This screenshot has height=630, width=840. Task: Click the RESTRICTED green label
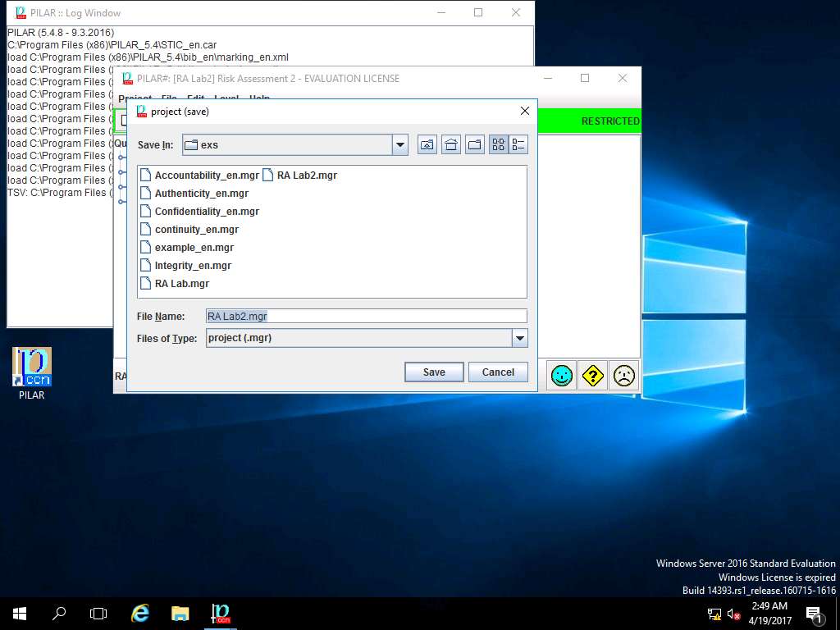(x=610, y=121)
